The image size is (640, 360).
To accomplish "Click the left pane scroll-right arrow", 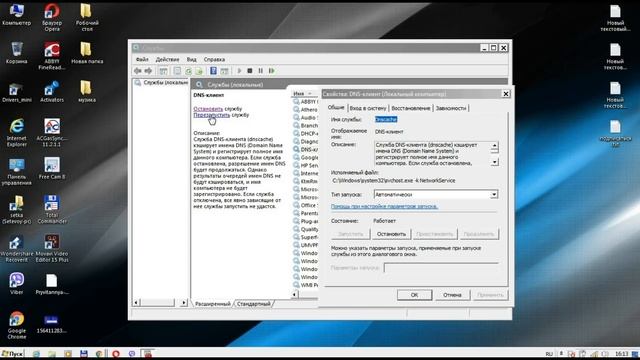I will (x=183, y=303).
